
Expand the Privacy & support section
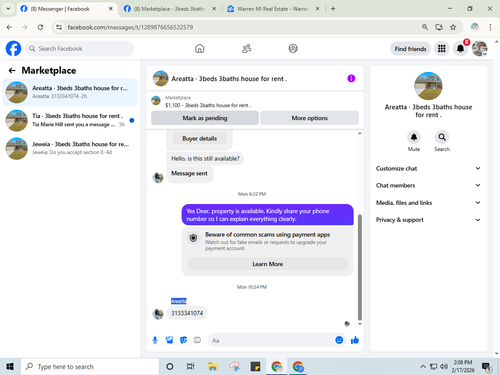pyautogui.click(x=428, y=220)
